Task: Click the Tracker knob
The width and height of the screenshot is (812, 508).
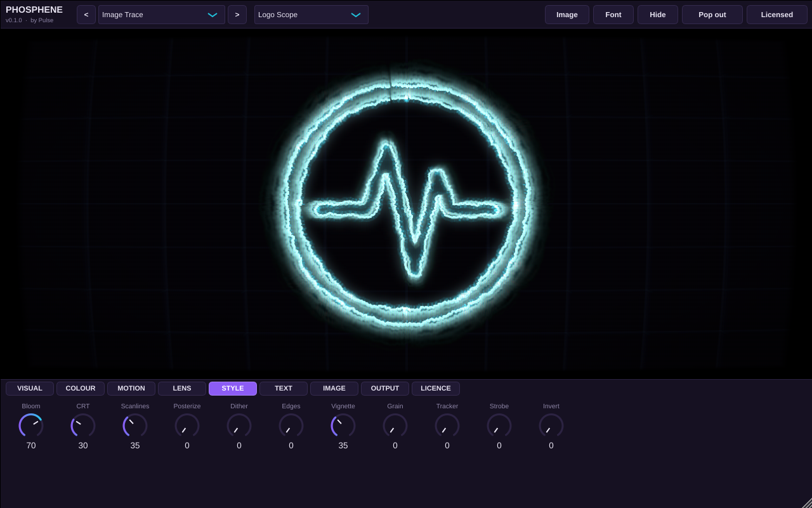Action: click(x=447, y=425)
